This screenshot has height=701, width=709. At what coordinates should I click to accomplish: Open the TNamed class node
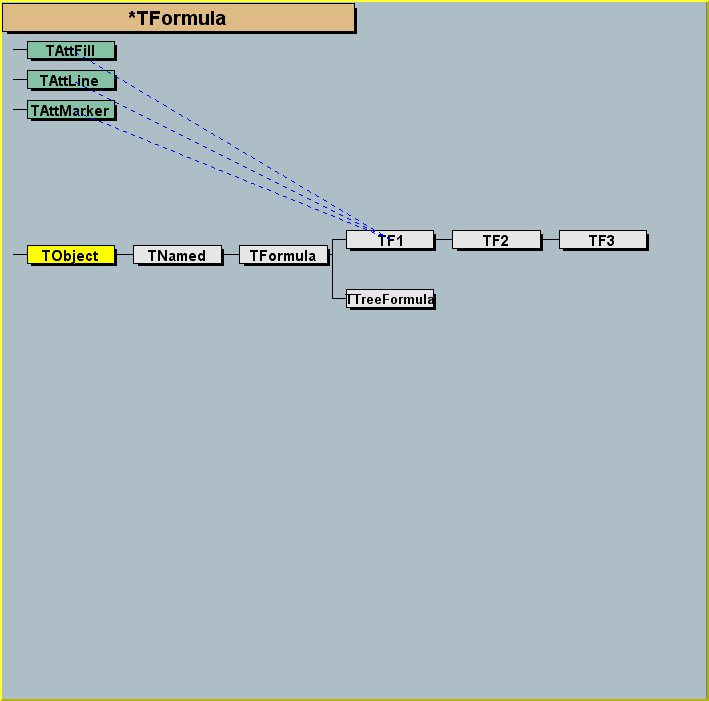point(177,255)
